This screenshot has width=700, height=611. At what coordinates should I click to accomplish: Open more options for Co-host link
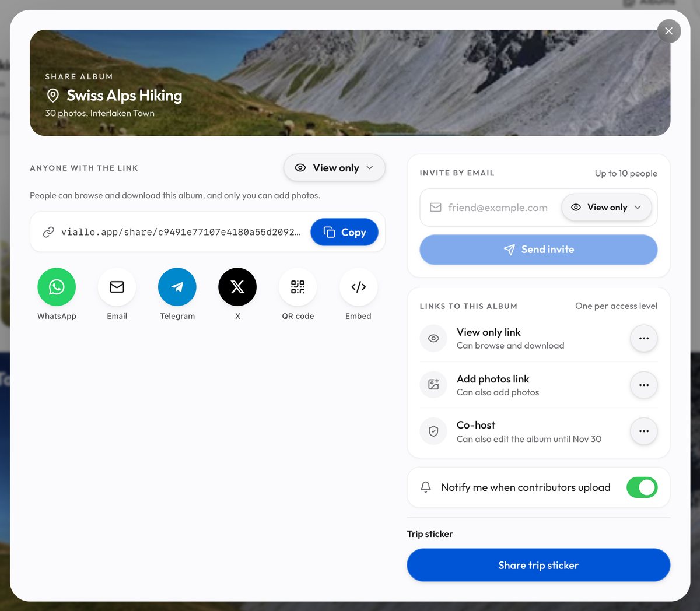coord(644,431)
